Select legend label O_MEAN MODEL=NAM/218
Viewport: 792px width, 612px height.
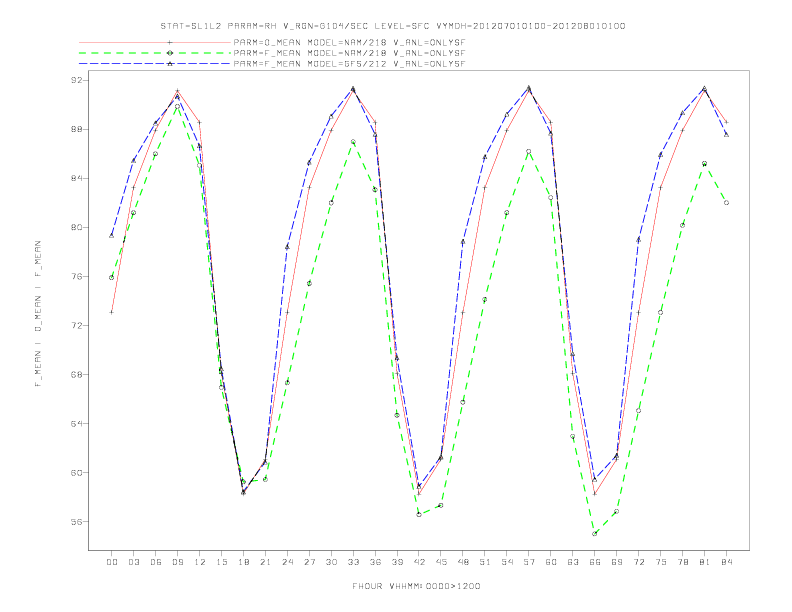[x=349, y=43]
